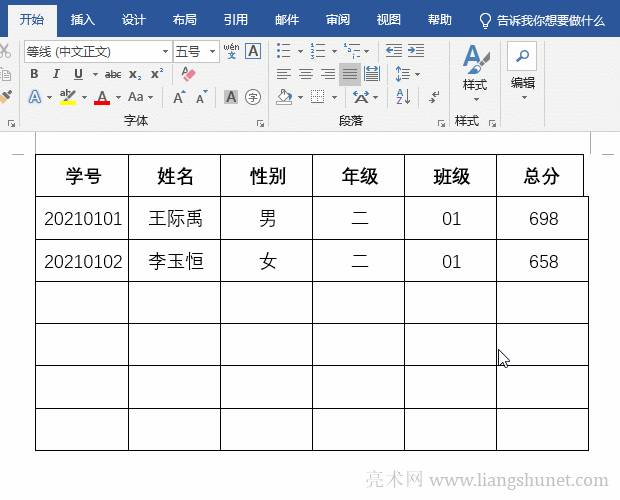Click the 告诉我你想要做什么 search box

(x=542, y=20)
